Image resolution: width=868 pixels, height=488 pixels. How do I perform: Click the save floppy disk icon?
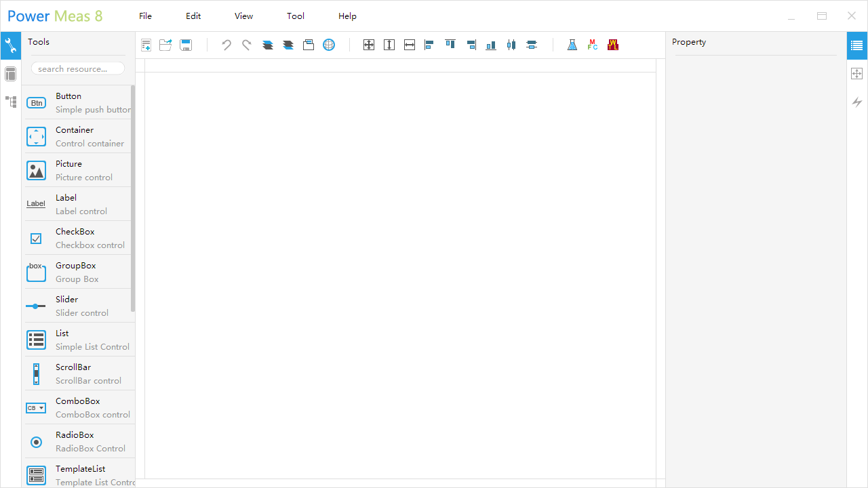pyautogui.click(x=186, y=45)
